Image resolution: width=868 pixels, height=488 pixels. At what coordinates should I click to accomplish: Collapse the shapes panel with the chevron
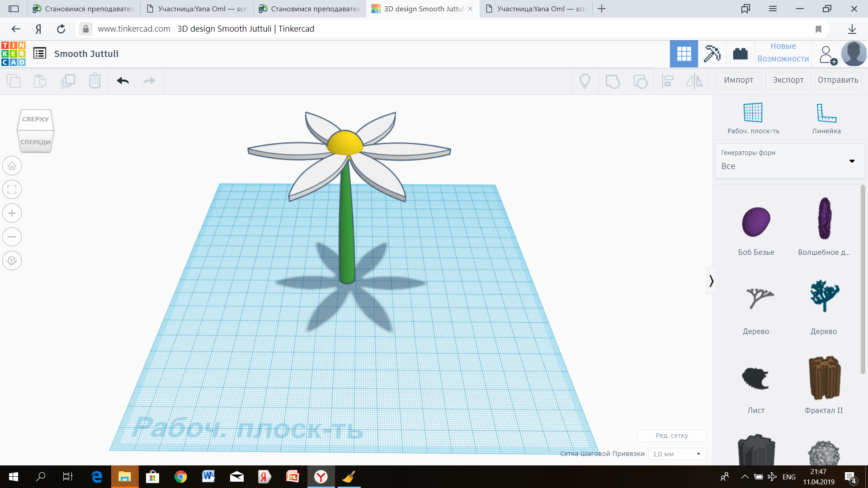point(711,281)
